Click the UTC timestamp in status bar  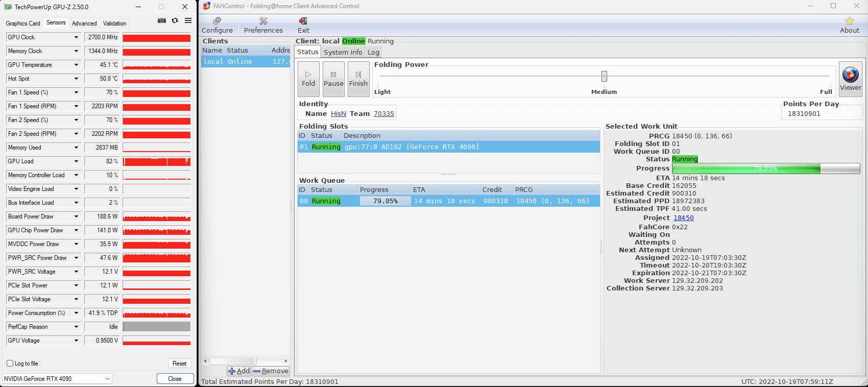[x=787, y=382]
